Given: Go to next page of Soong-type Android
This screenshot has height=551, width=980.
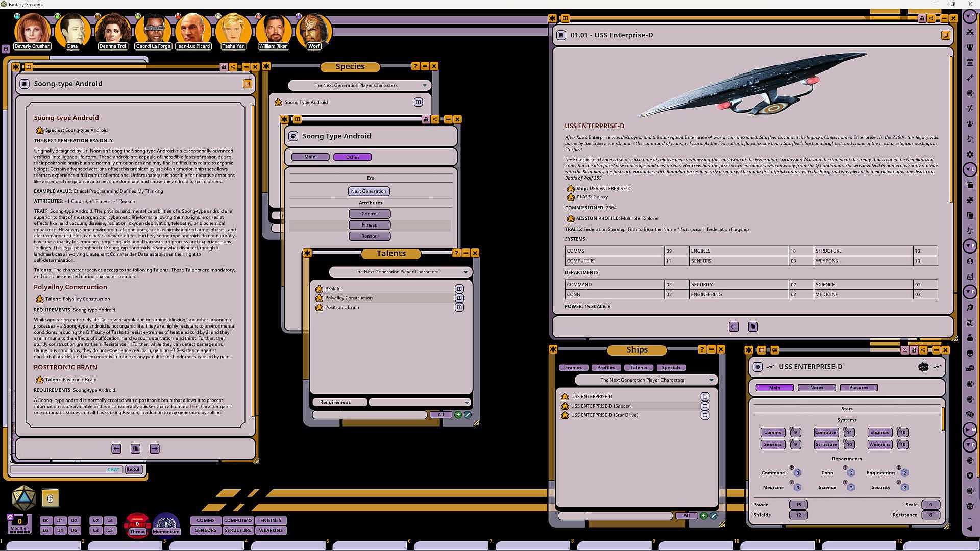Looking at the screenshot, I should coord(155,449).
